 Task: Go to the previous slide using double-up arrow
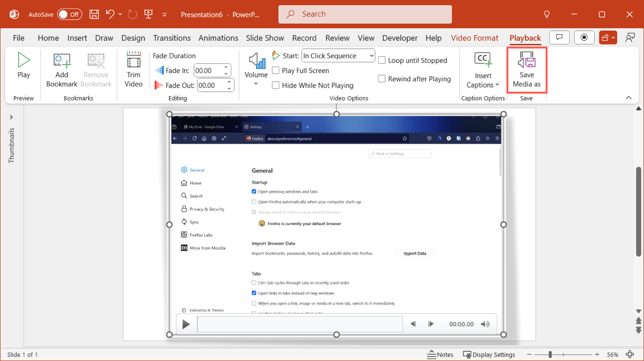pyautogui.click(x=638, y=321)
